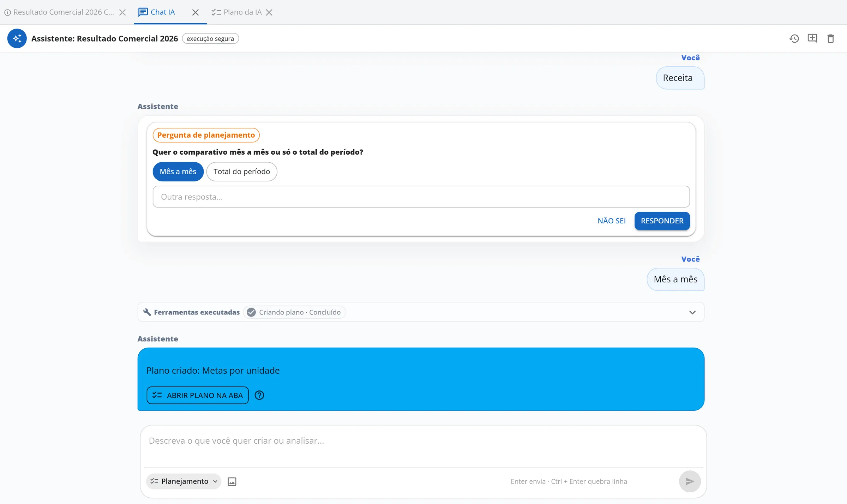The width and height of the screenshot is (847, 504).
Task: Click the assistant sparkle avatar icon
Action: click(17, 38)
